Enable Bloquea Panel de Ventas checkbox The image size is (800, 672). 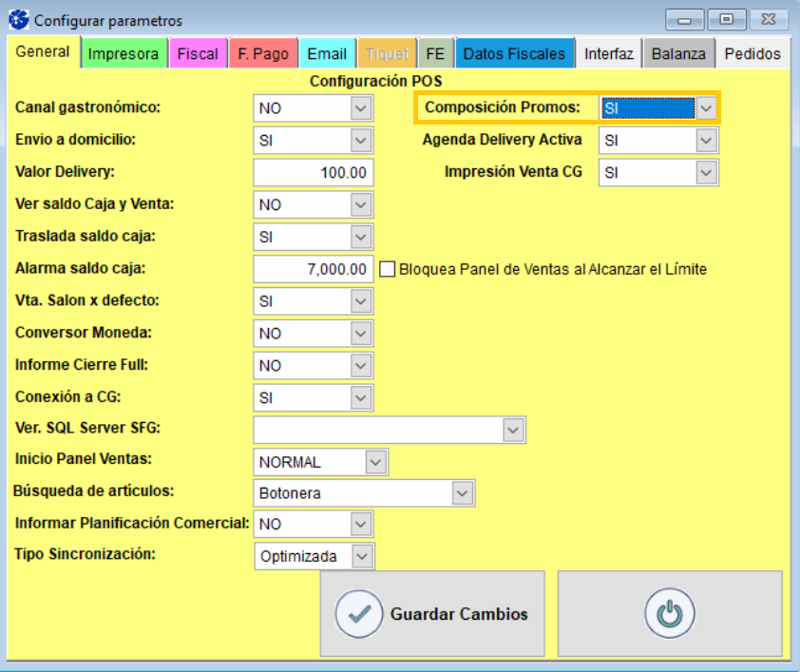point(388,269)
